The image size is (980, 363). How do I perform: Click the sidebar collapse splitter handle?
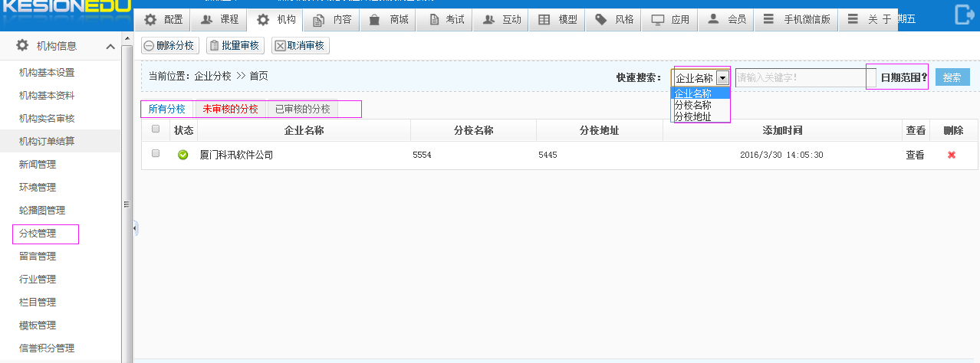136,227
